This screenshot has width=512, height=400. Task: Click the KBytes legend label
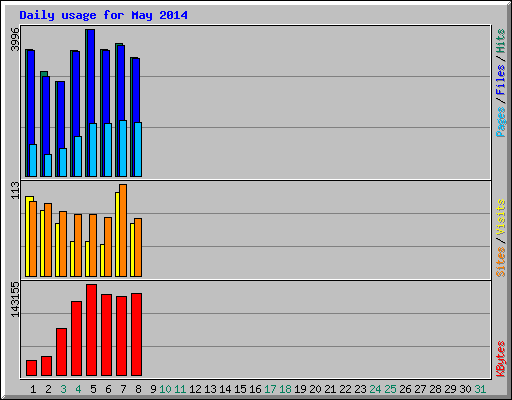500,359
